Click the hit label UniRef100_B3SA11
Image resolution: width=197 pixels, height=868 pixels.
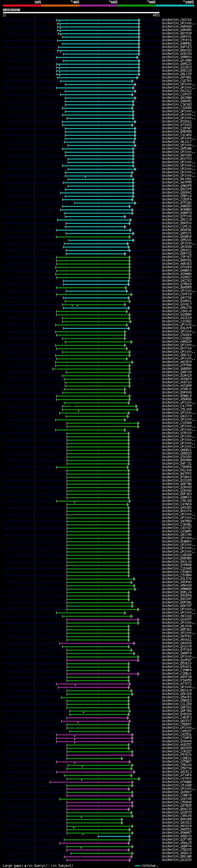pos(177,122)
